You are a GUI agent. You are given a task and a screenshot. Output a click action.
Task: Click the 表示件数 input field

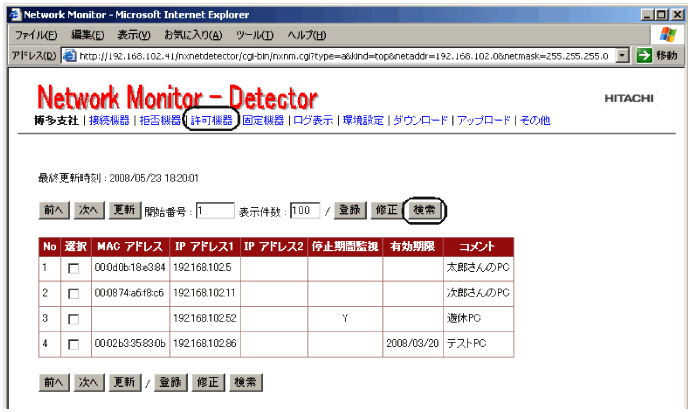[x=305, y=211]
